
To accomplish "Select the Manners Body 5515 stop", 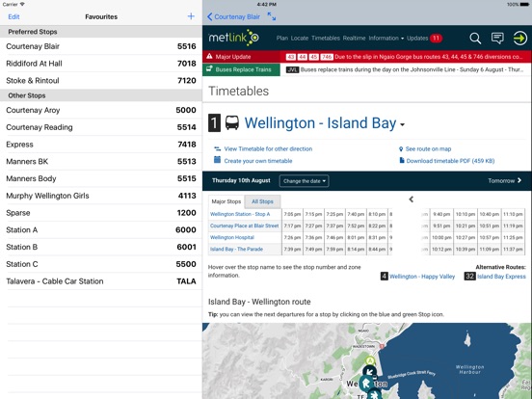I will tap(101, 178).
